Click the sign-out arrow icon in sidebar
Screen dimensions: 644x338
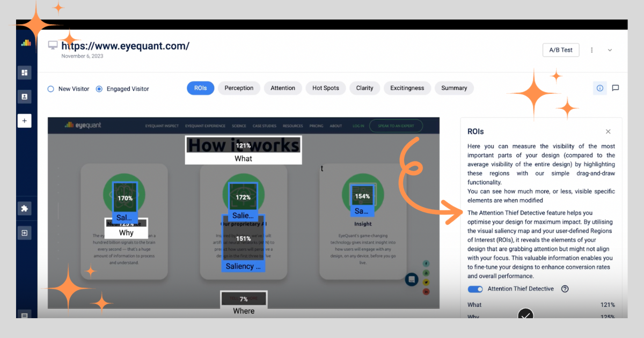coord(24,233)
